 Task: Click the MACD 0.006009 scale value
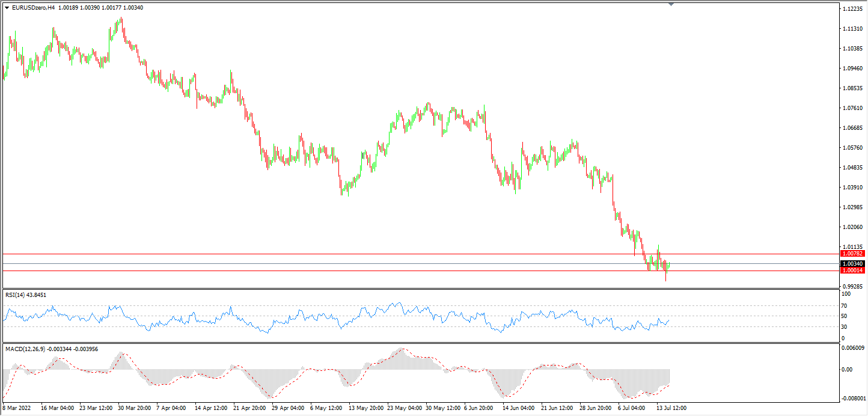pyautogui.click(x=853, y=348)
